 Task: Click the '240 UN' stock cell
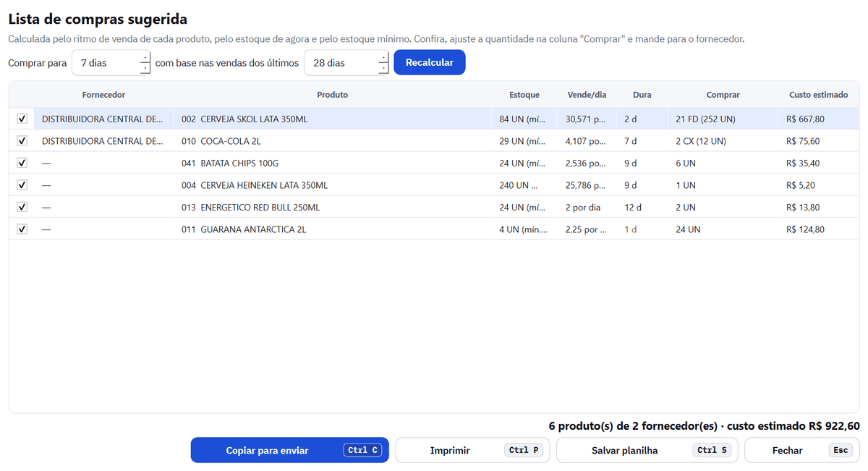click(524, 185)
